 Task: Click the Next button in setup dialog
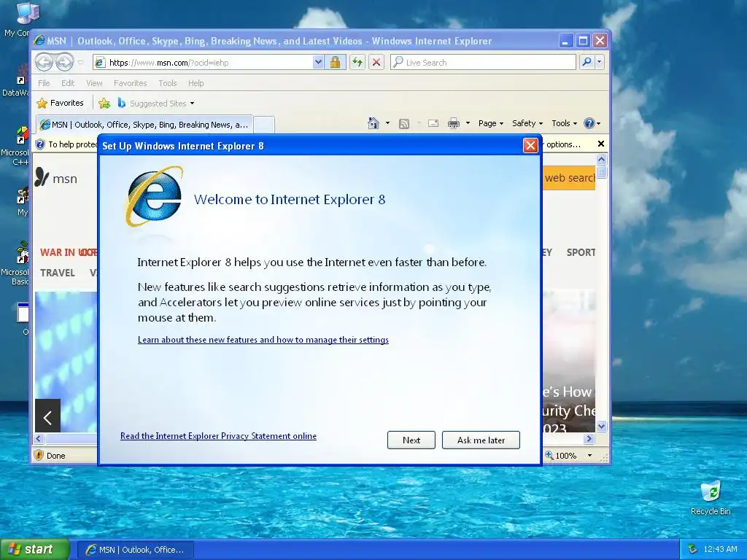pyautogui.click(x=411, y=440)
